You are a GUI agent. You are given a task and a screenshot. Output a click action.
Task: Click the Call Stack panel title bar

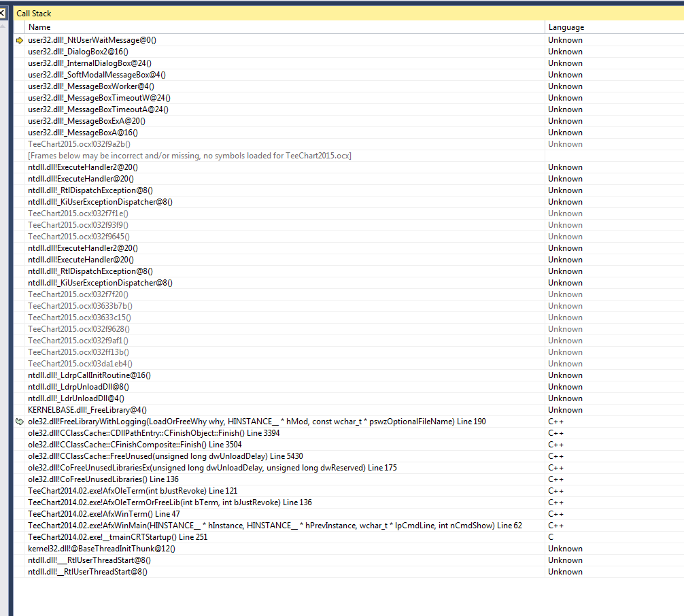tap(348, 13)
